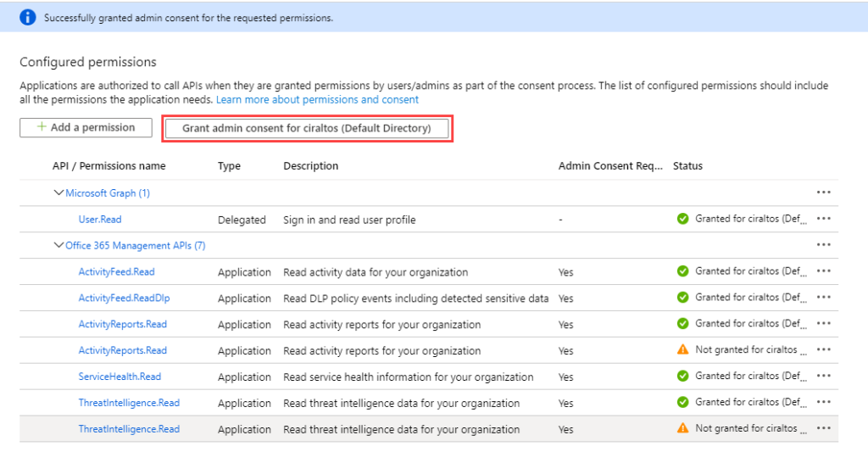Viewport: 868px width, 452px height.
Task: Click Not granted for ciraltos text in ActivityReports.Read row
Action: pos(751,349)
